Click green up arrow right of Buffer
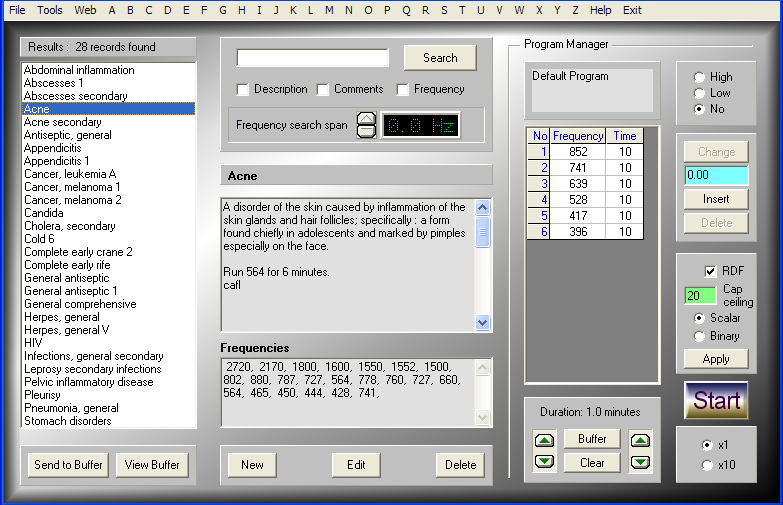Image resolution: width=783 pixels, height=505 pixels. (x=640, y=441)
